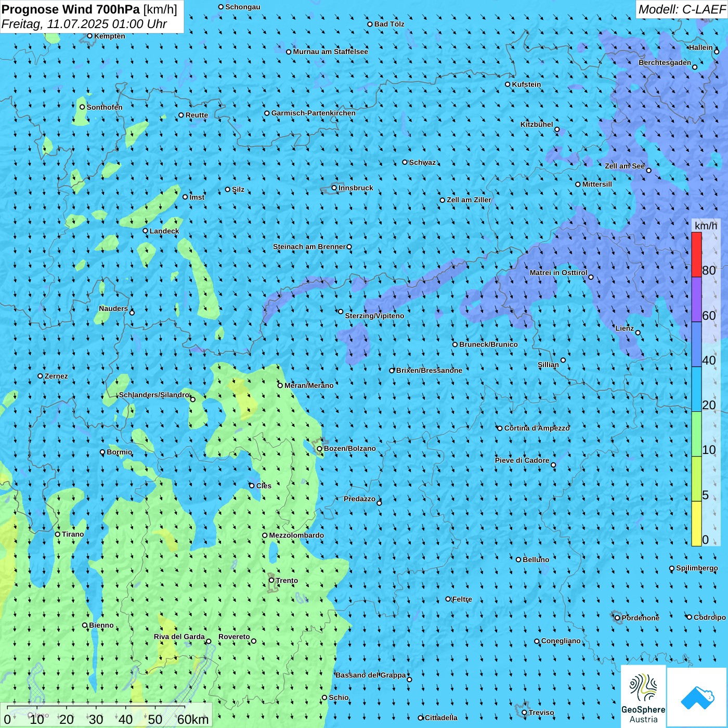The image size is (728, 728).
Task: Select the Bad Tölz city label
Action: click(x=389, y=24)
